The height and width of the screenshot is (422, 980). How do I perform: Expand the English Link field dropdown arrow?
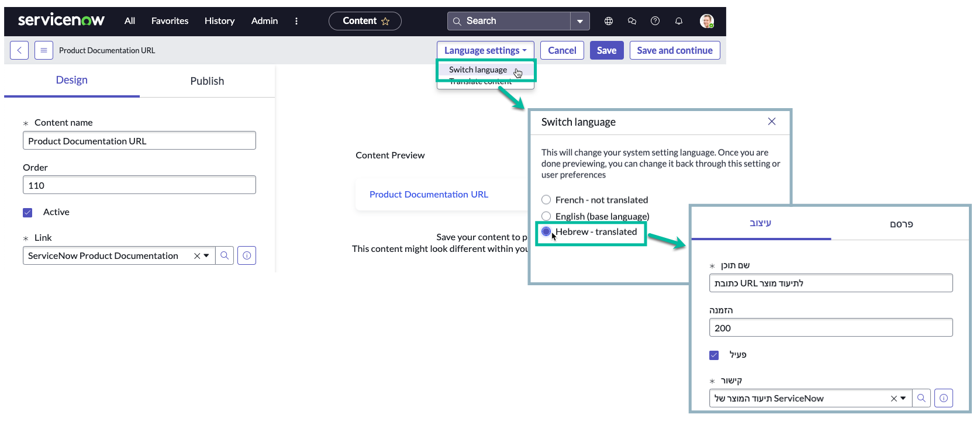[206, 256]
